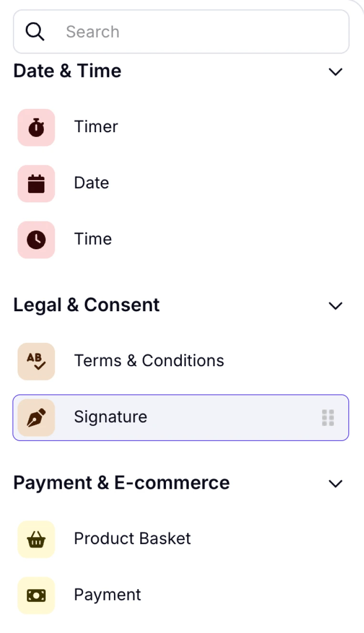Click the Payment & E-commerce header
The width and height of the screenshot is (364, 633).
point(121,483)
